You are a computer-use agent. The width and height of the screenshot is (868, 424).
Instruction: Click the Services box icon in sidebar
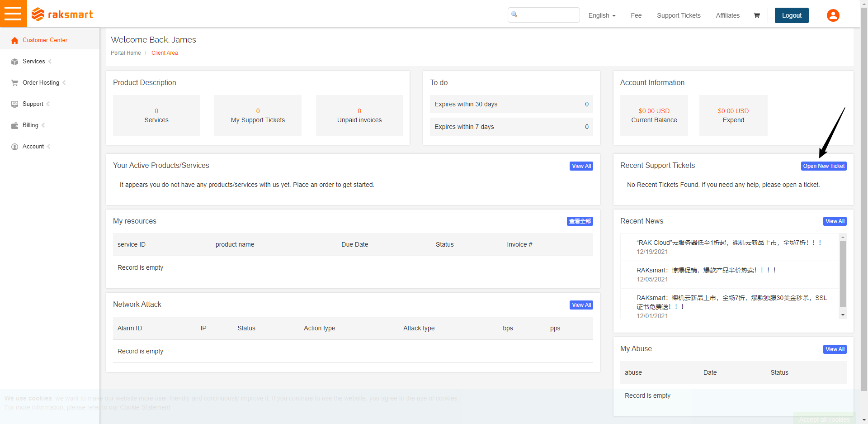click(14, 62)
